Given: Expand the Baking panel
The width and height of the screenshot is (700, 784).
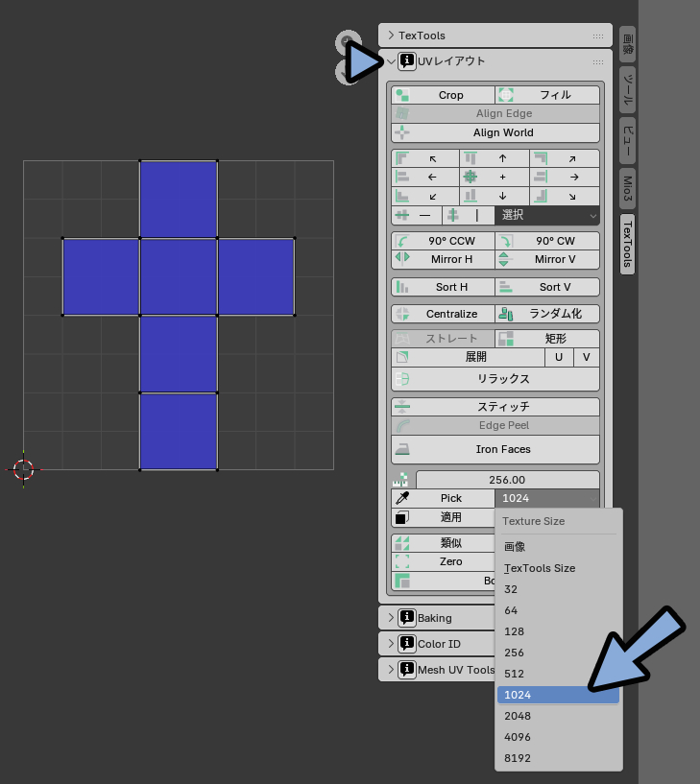Looking at the screenshot, I should pos(435,618).
